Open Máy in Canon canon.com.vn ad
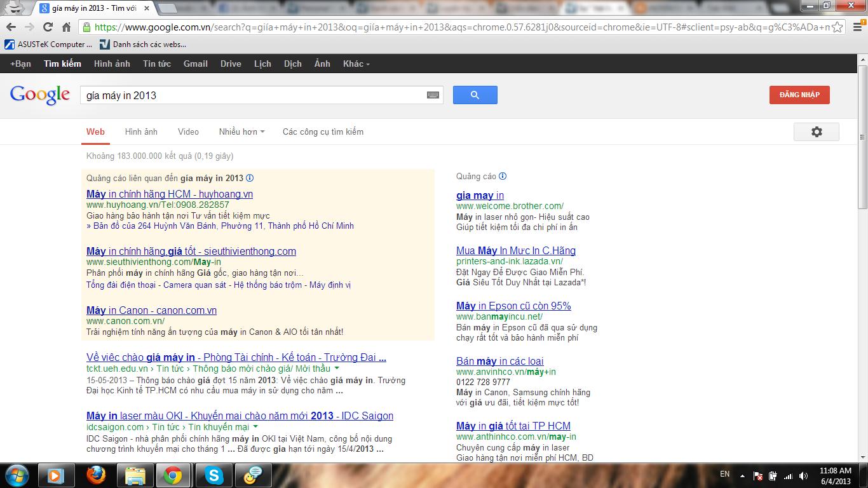The image size is (868, 488). [151, 311]
